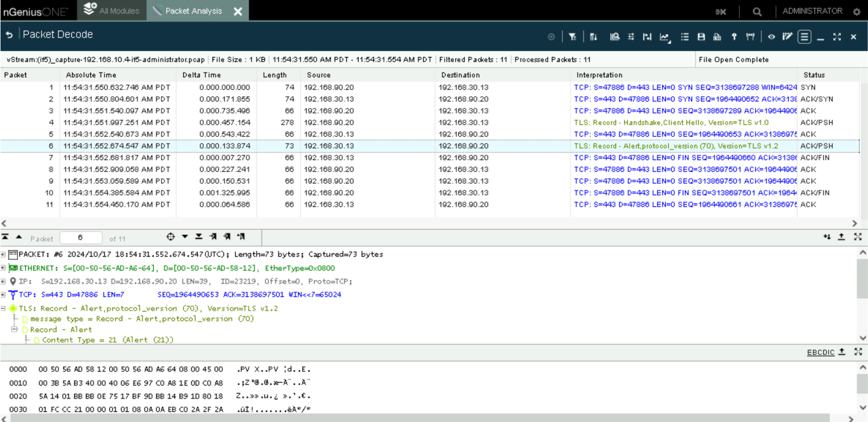The height and width of the screenshot is (422, 868).
Task: Click the decode pane vertical scrollbar thumb
Action: (x=862, y=279)
